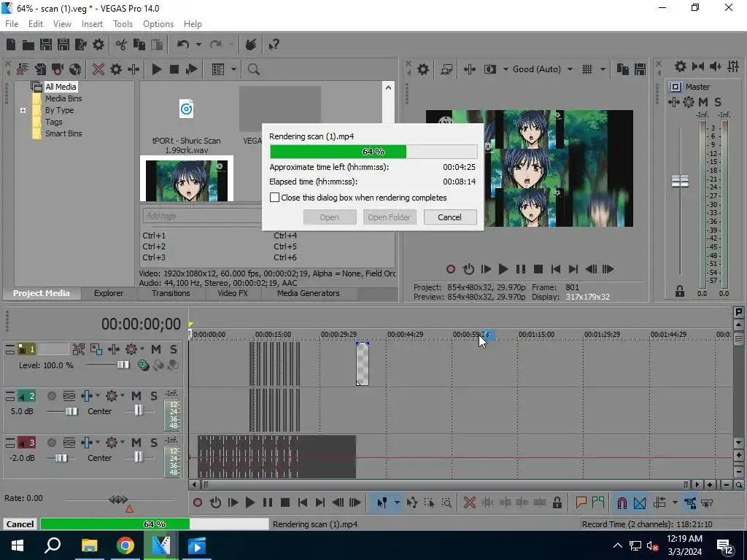747x560 pixels.
Task: Open the split screen view dropdown arrow
Action: pyautogui.click(x=505, y=69)
